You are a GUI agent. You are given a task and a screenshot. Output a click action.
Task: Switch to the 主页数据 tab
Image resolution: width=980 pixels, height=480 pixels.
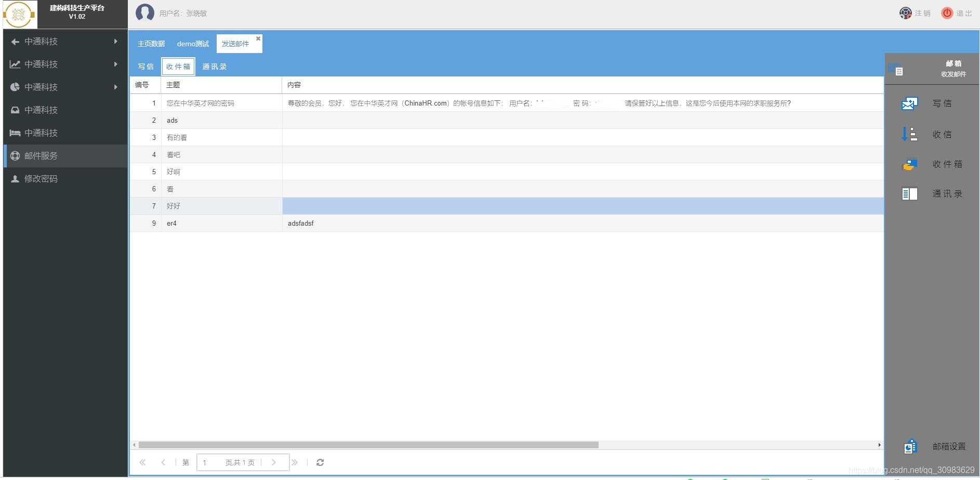(151, 44)
